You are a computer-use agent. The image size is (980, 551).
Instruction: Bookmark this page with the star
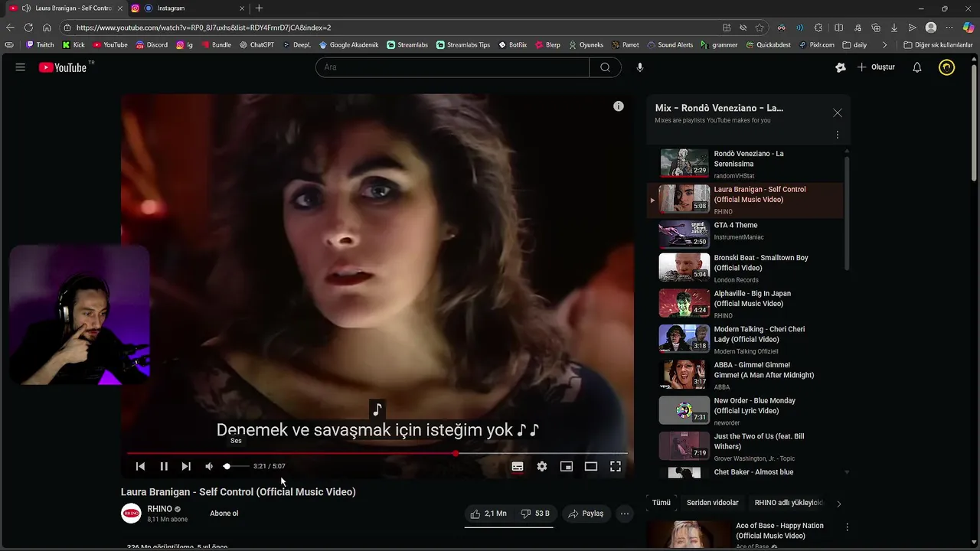(759, 28)
